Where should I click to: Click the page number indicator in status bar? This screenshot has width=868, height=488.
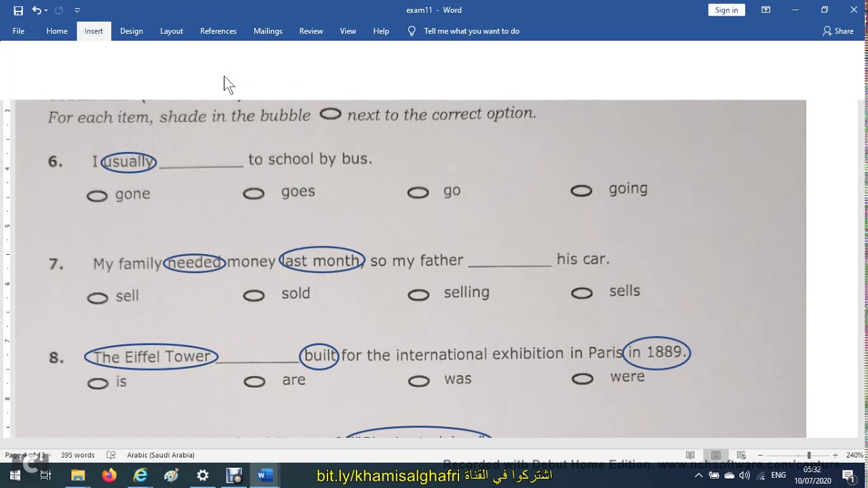(25, 455)
